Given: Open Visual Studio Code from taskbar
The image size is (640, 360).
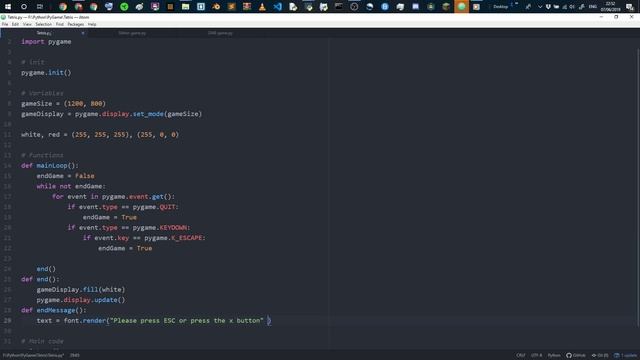Looking at the screenshot, I should [x=278, y=7].
